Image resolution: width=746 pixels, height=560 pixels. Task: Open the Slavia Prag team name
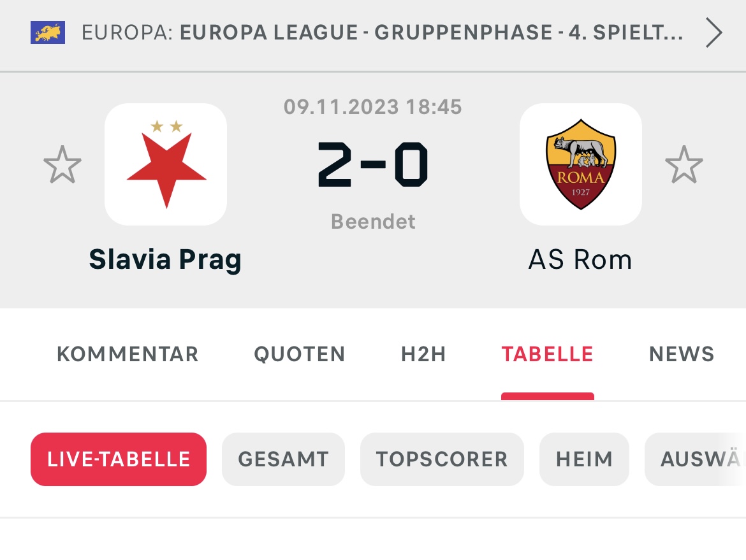[166, 260]
